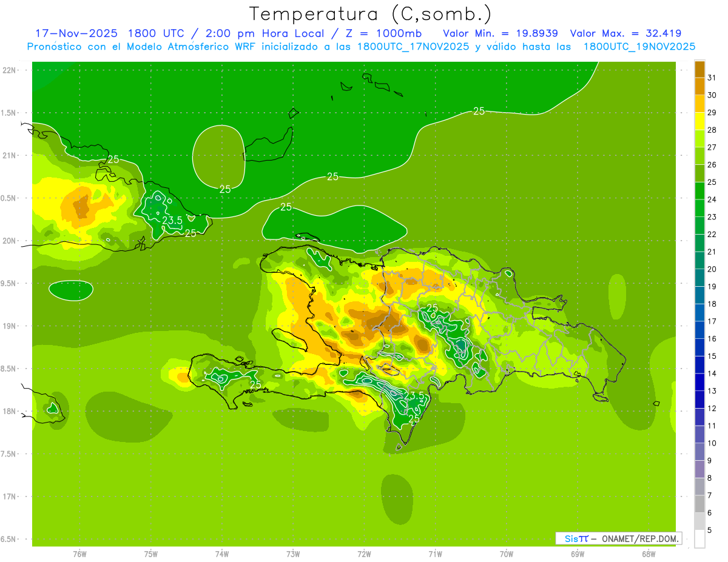
Task: Select legend color swatch between 20 and 21
Action: 699,260
